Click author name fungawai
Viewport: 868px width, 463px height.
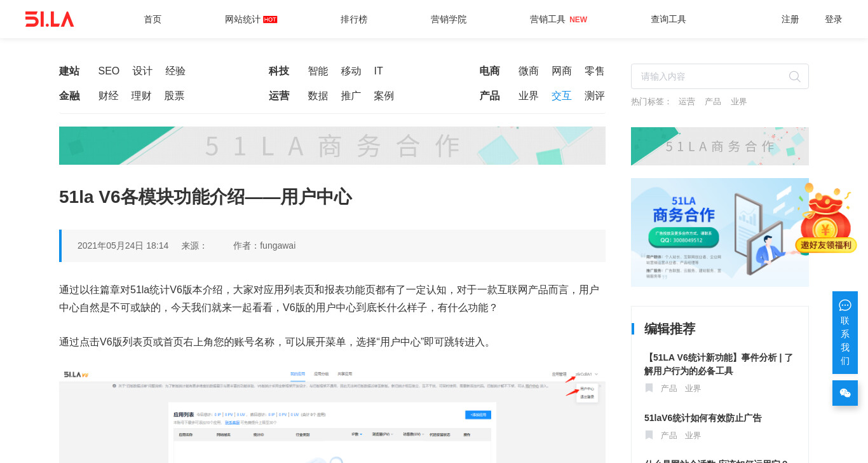coord(278,245)
